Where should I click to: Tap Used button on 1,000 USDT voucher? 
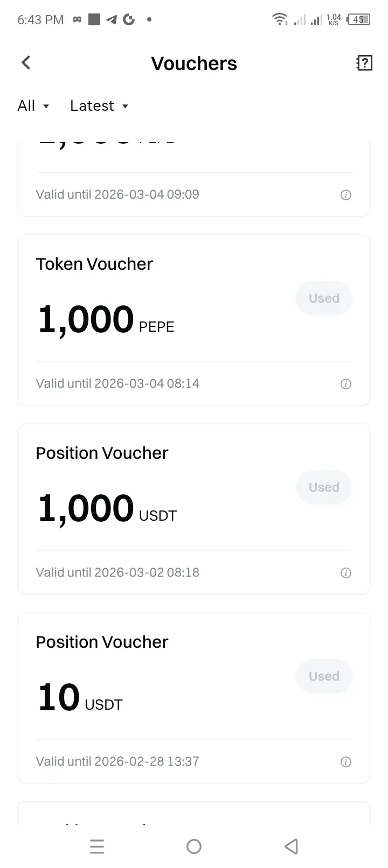(x=324, y=487)
